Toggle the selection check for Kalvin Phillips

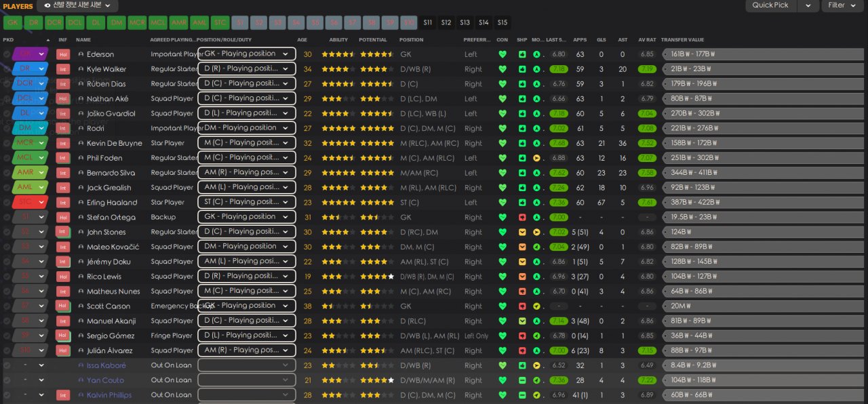pos(7,395)
